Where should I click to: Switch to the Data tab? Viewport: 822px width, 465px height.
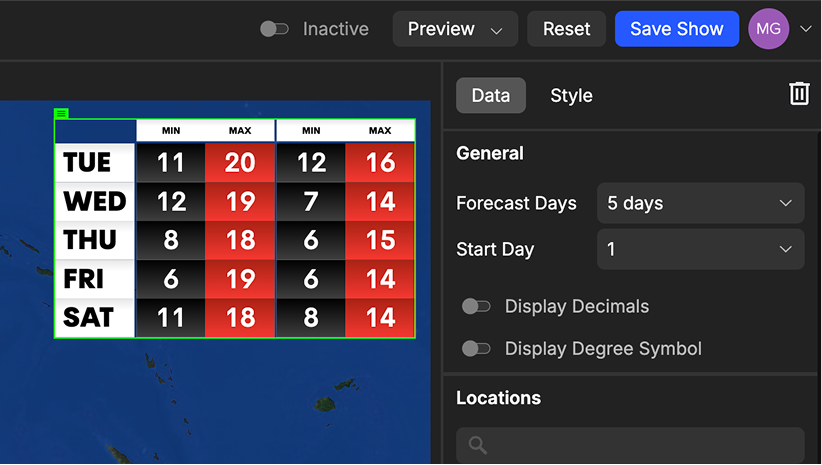click(491, 95)
